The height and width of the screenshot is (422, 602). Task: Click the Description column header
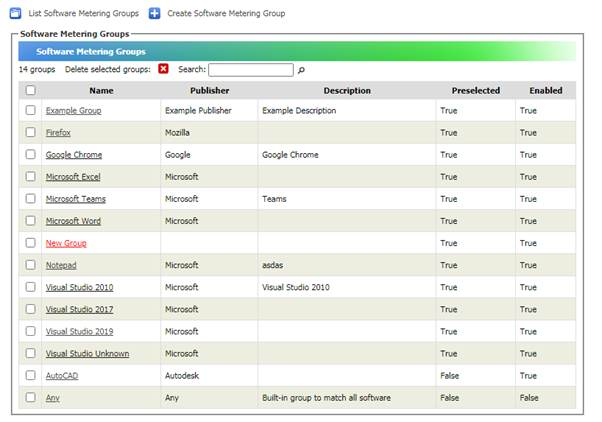click(x=347, y=91)
